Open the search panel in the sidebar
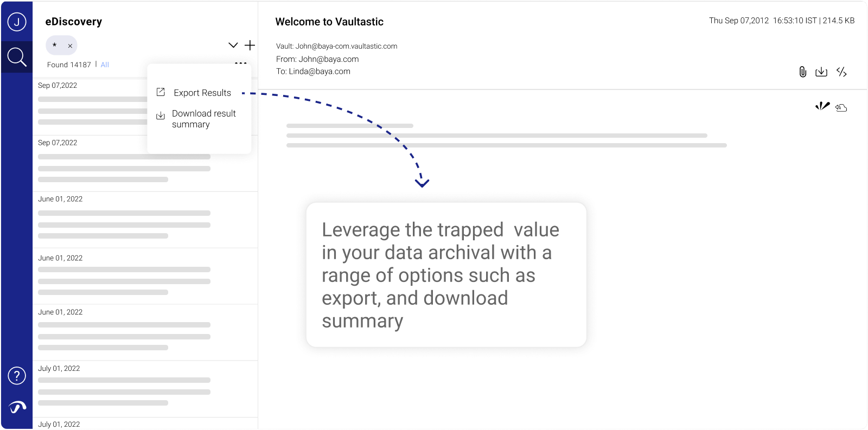Screen dimensions: 868x430 [16, 56]
